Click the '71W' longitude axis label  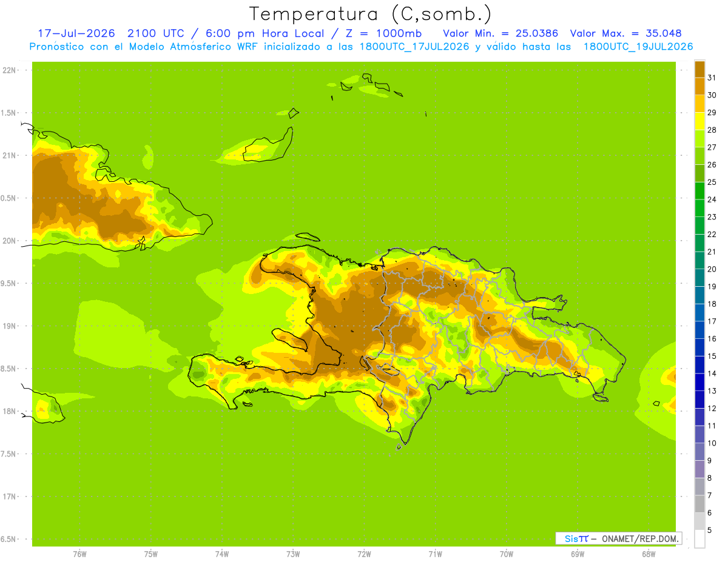[435, 554]
